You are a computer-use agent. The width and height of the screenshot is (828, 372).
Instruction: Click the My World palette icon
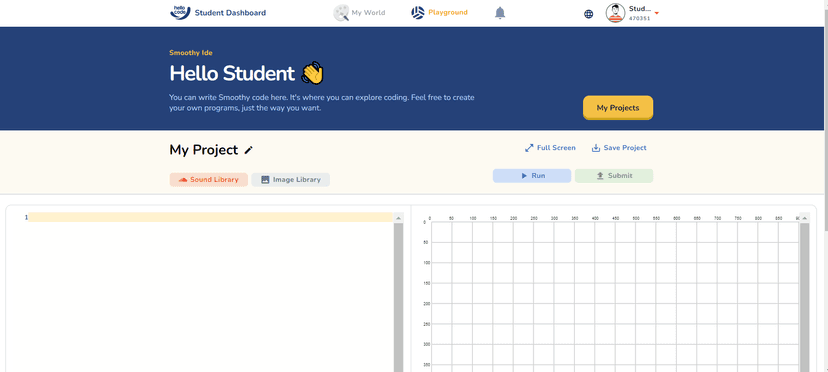341,13
